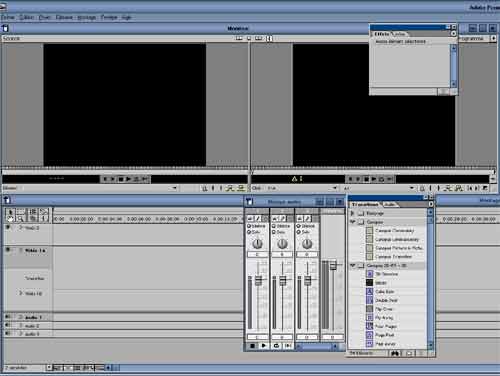The width and height of the screenshot is (500, 376).
Task: Select the Zoom magnifier tool in timeline
Action: coord(20,219)
